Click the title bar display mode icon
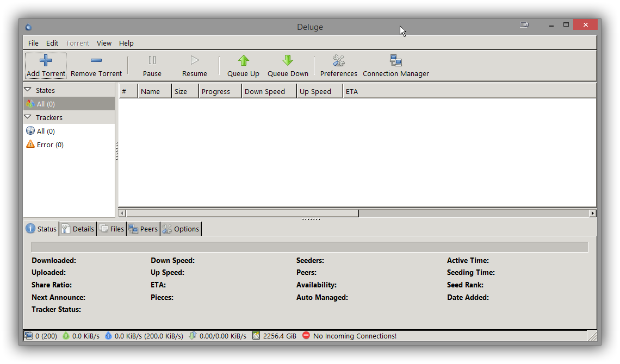 524,24
